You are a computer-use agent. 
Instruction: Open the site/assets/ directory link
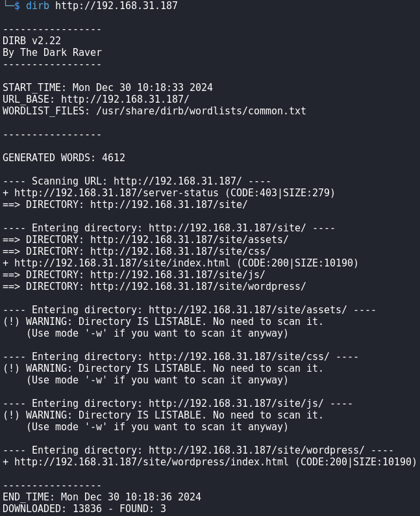pos(190,240)
